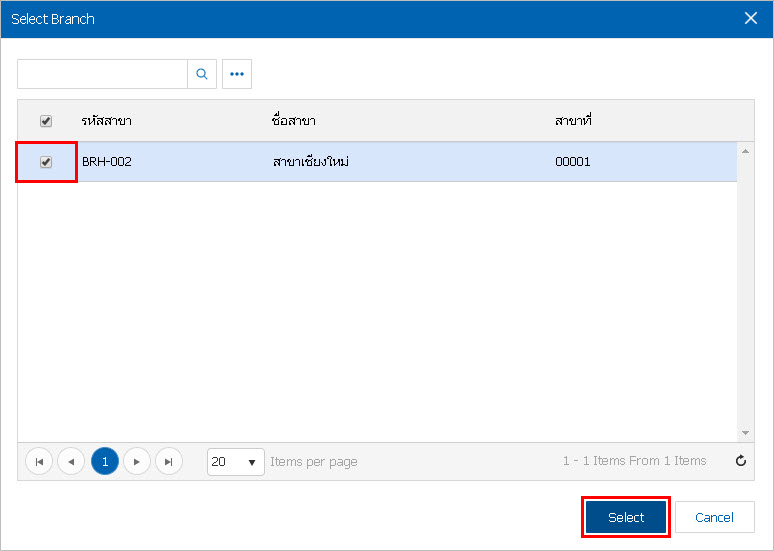Open the three-dots more options button
Viewport: 774px width, 551px height.
237,74
